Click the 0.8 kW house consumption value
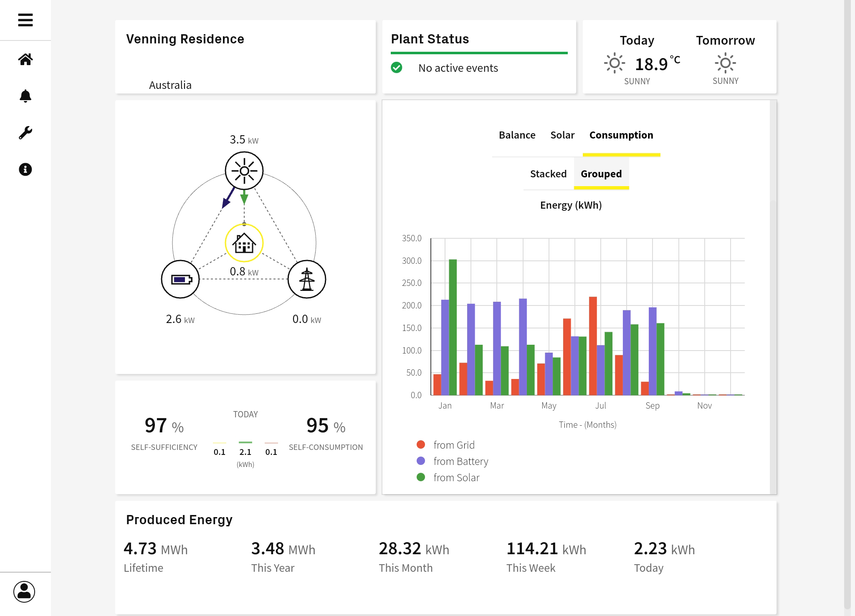 pos(244,271)
